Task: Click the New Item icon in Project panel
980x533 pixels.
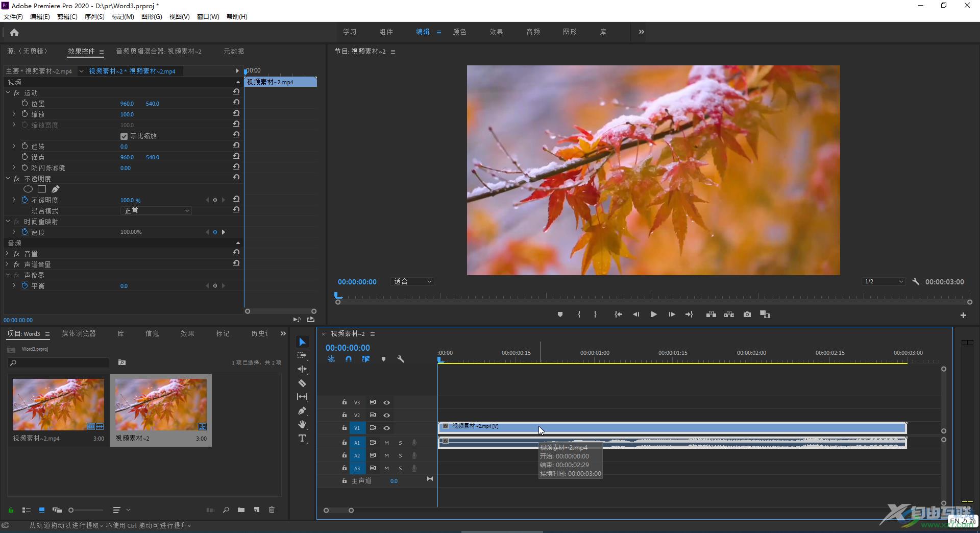Action: [x=257, y=510]
